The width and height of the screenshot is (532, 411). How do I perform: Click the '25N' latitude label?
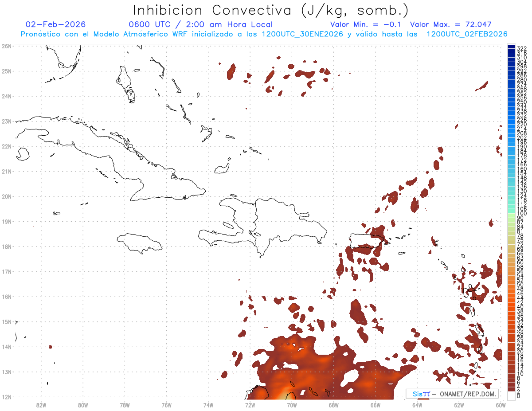(x=7, y=71)
